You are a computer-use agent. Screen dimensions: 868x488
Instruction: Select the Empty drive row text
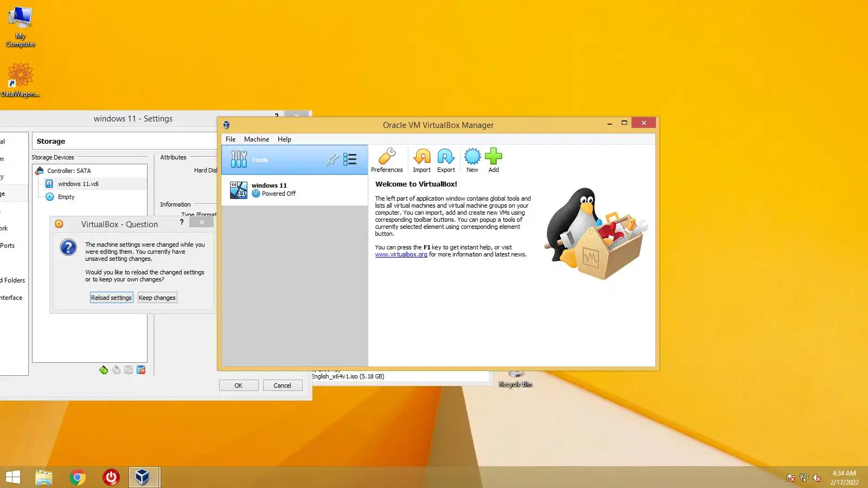[x=66, y=197]
